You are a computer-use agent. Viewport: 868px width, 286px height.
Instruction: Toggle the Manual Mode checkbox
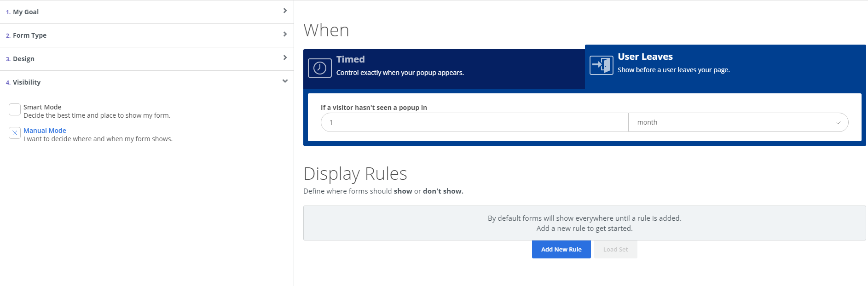[15, 133]
